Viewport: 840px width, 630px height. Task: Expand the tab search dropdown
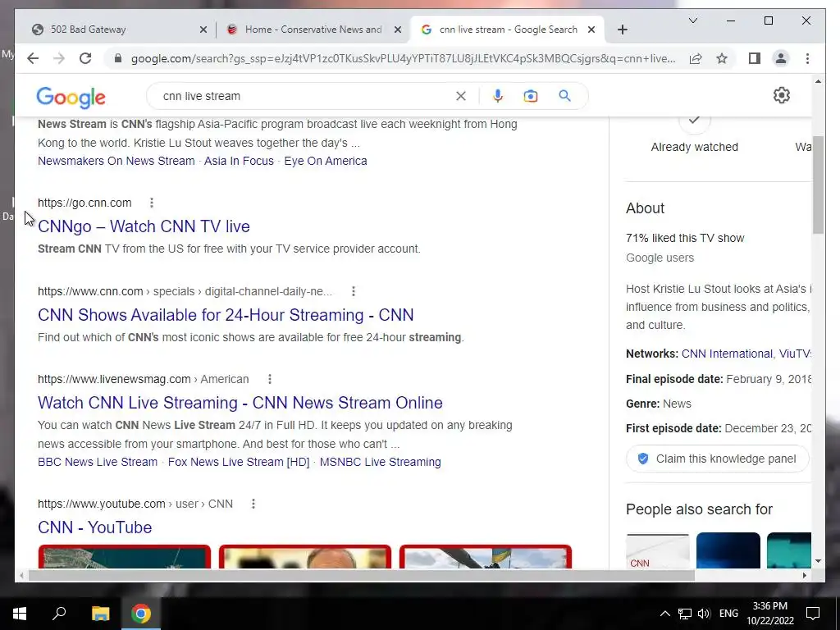point(692,21)
